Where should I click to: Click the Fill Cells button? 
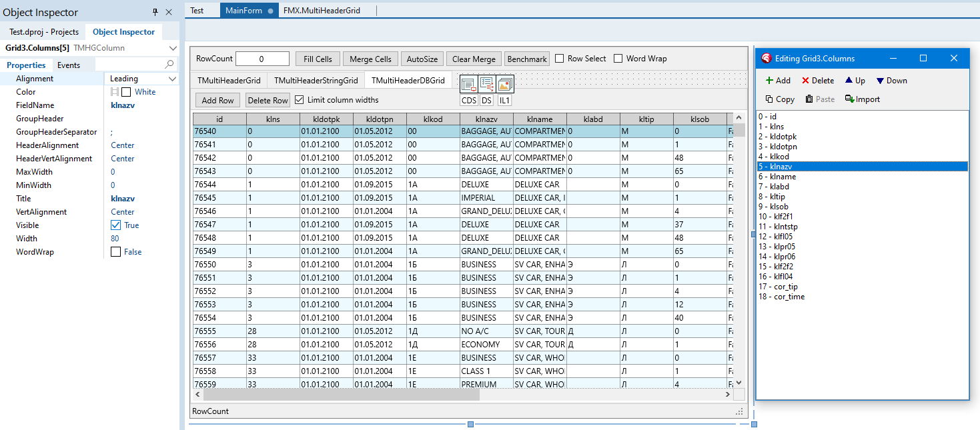(318, 59)
